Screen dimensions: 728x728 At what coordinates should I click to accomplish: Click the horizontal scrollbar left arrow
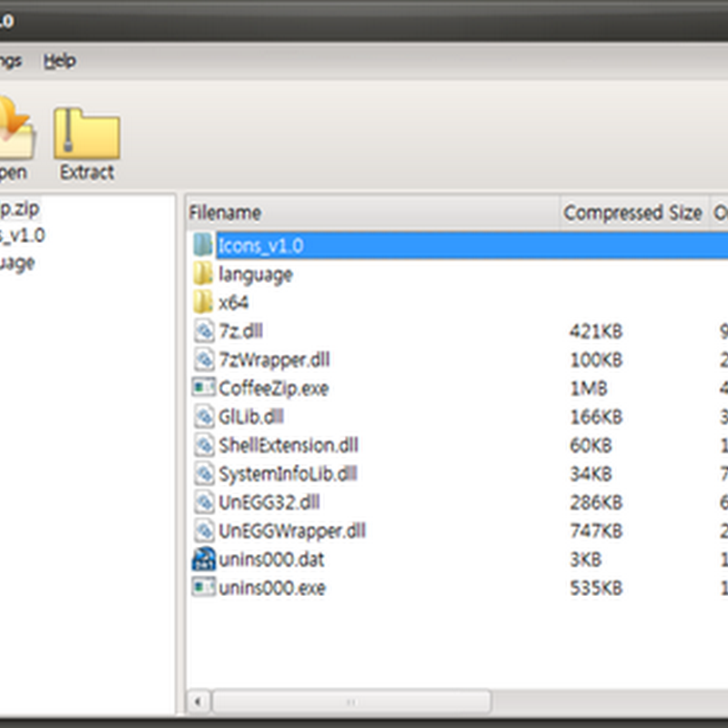click(198, 702)
